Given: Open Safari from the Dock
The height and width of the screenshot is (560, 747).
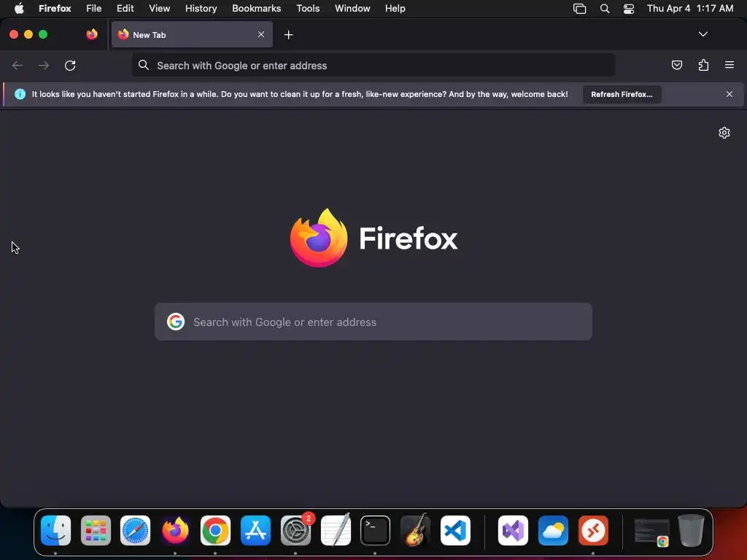Looking at the screenshot, I should (x=135, y=530).
